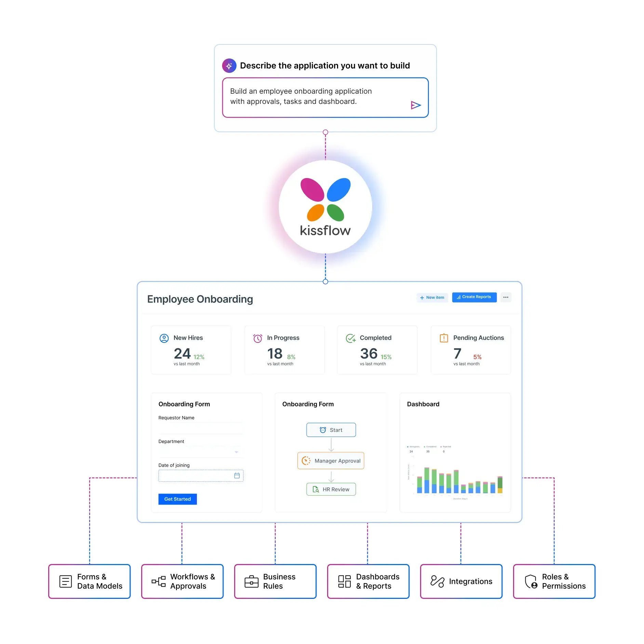This screenshot has width=644, height=644.
Task: Click the 12% change in New Hires
Action: tap(199, 357)
